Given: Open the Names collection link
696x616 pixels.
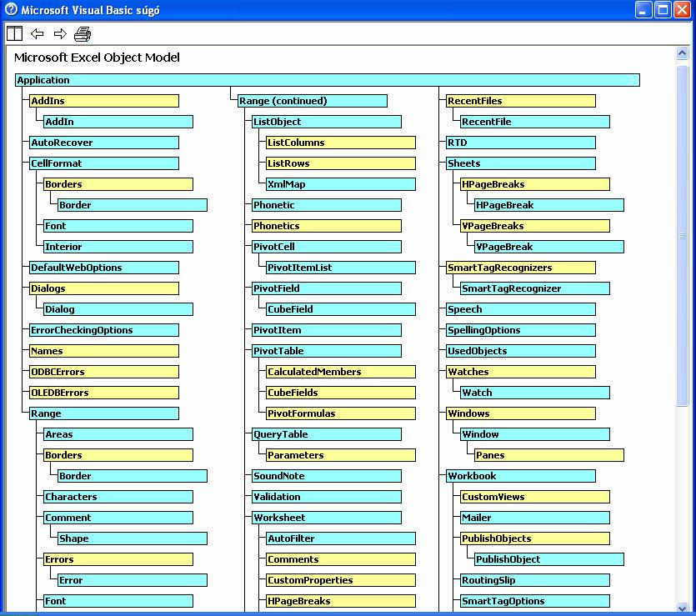Looking at the screenshot, I should coord(104,351).
